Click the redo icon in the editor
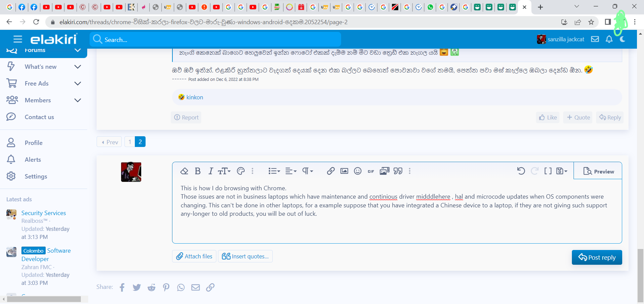This screenshot has width=644, height=304. coord(535,171)
